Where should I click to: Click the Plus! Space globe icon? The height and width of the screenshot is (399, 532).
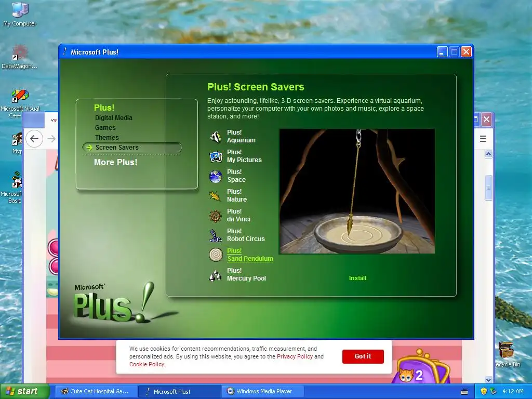coord(216,176)
